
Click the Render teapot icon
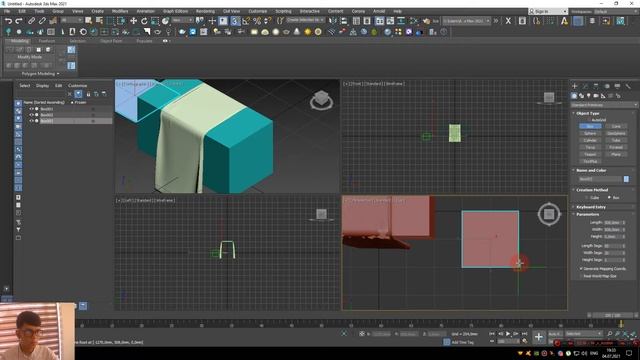[426, 21]
